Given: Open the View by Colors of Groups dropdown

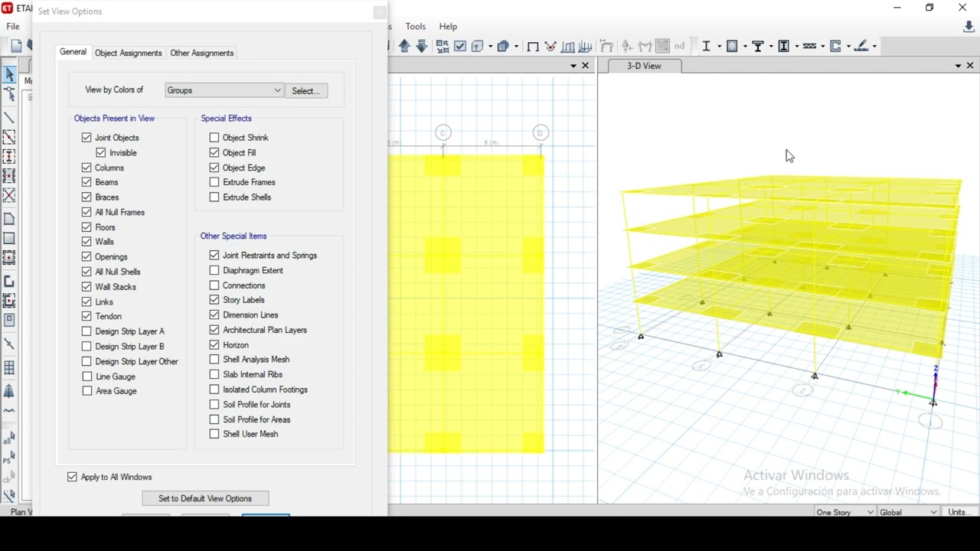Looking at the screenshot, I should coord(224,90).
